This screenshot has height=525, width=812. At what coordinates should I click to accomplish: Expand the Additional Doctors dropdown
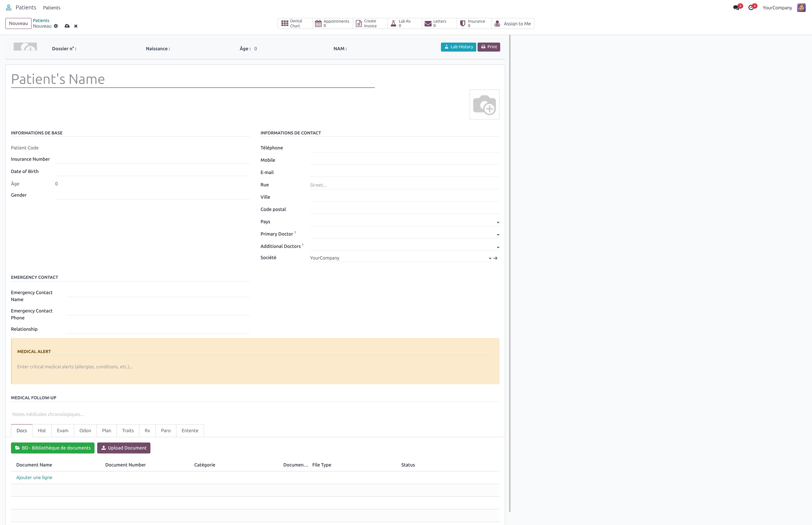[498, 247]
